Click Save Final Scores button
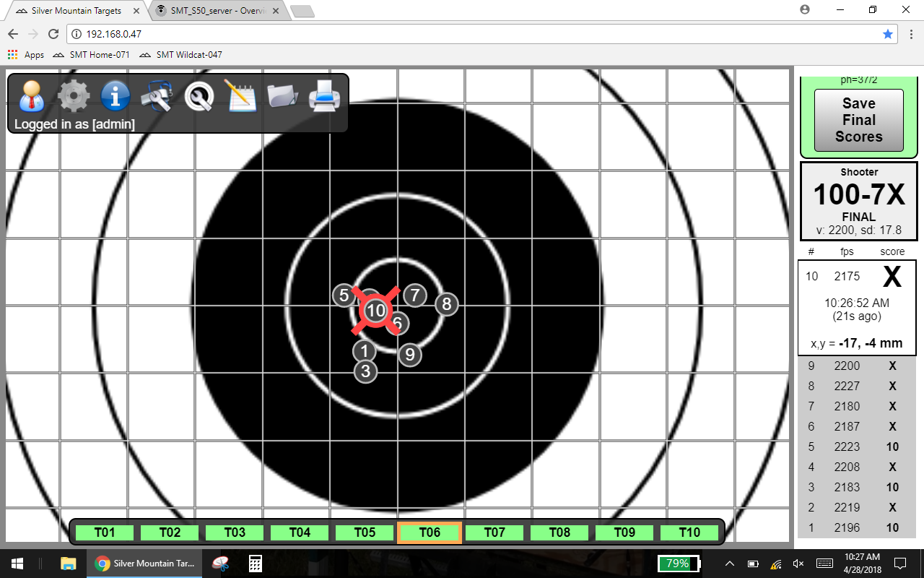Screen dimensions: 924x578 (x=859, y=120)
